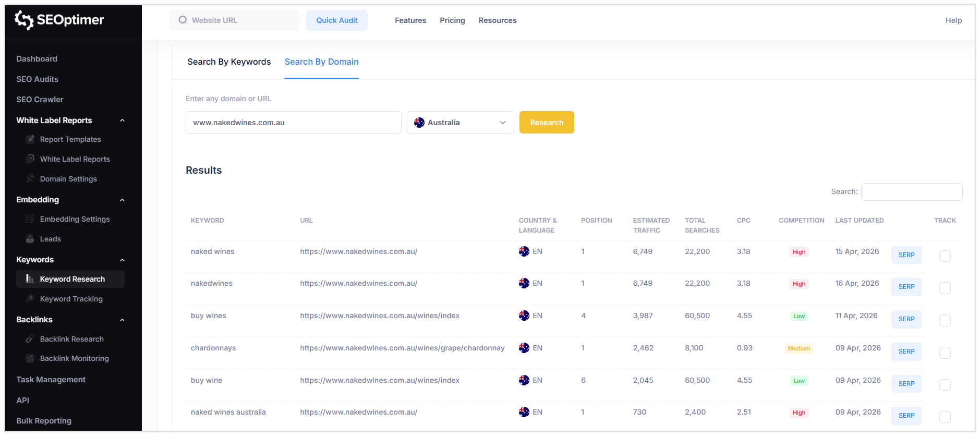Sort by the Last Updated column header
Screen dimensions: 980x436
[860, 221]
